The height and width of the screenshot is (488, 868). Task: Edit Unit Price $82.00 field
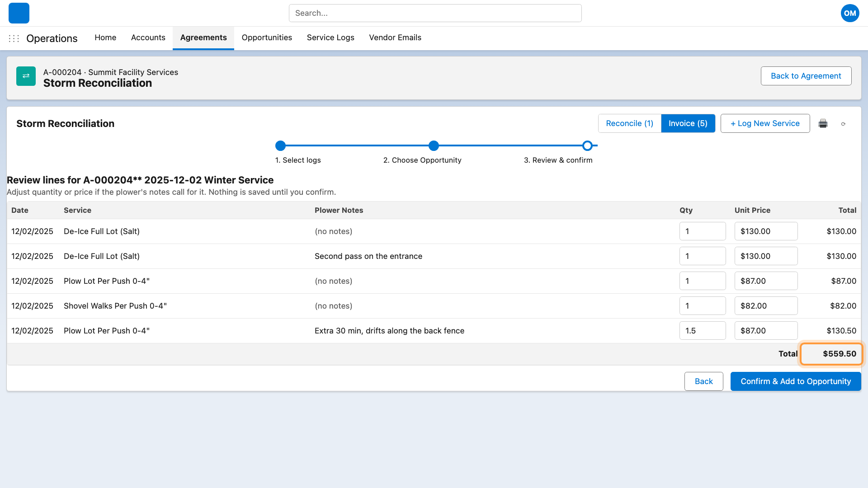tap(766, 306)
